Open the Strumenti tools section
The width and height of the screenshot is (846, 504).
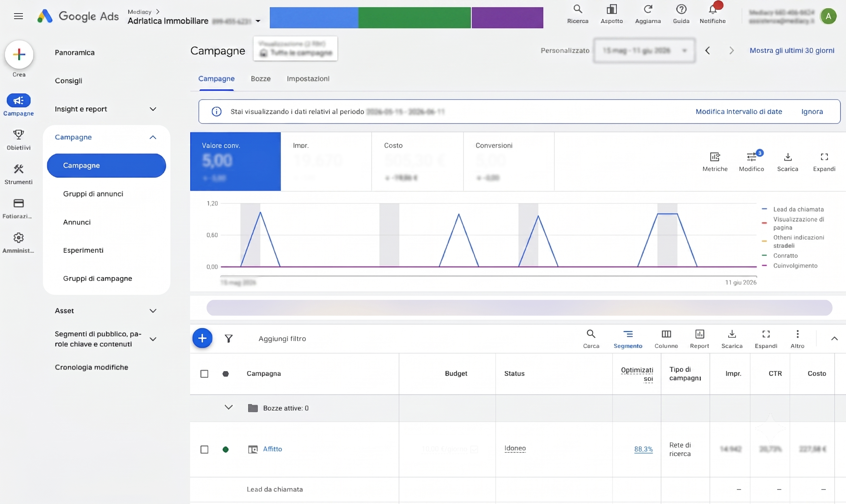tap(18, 169)
